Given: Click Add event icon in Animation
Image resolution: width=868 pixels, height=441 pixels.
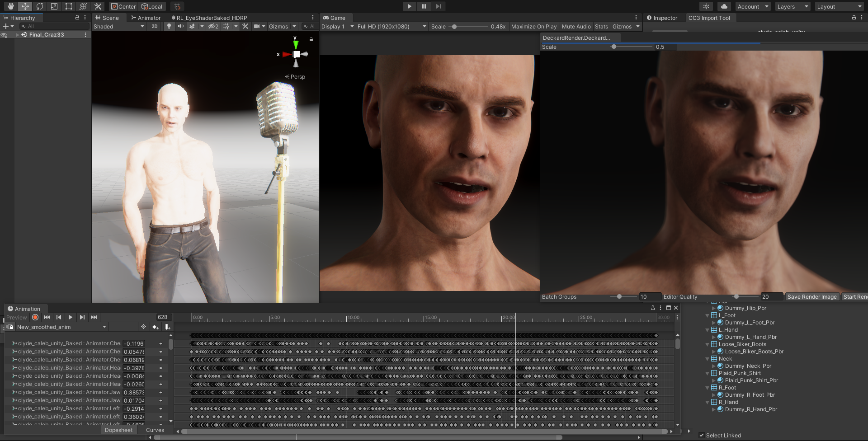Looking at the screenshot, I should [x=167, y=327].
